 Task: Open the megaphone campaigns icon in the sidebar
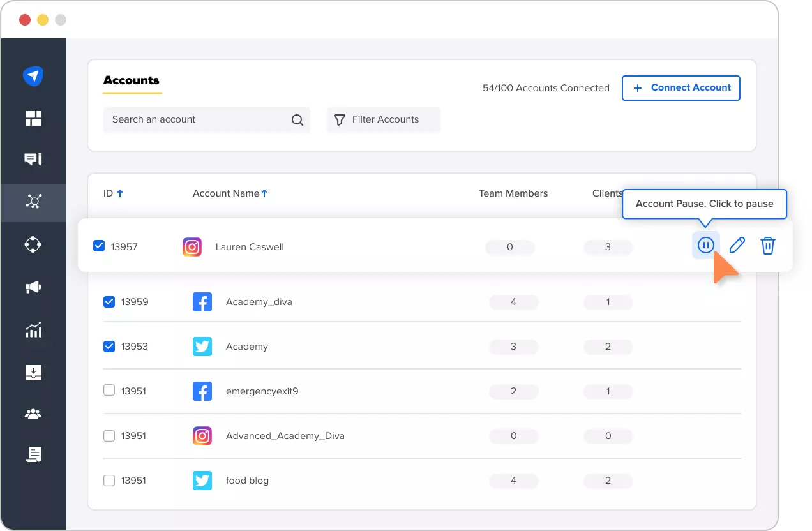coord(33,288)
